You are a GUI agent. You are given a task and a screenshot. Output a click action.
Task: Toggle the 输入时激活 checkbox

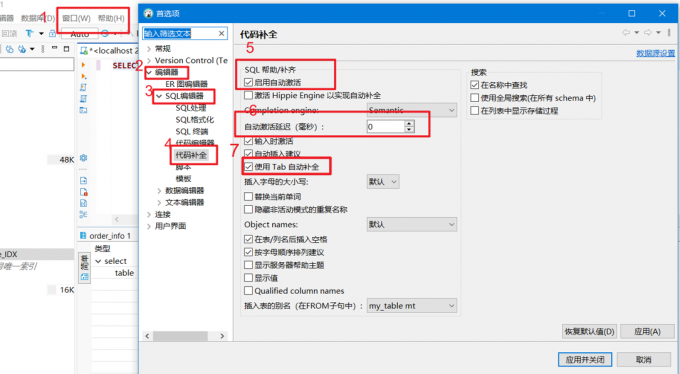tap(248, 141)
